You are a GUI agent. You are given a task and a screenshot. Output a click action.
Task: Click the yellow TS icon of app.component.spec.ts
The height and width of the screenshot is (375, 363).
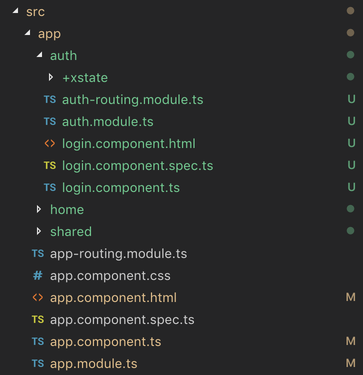(x=38, y=319)
